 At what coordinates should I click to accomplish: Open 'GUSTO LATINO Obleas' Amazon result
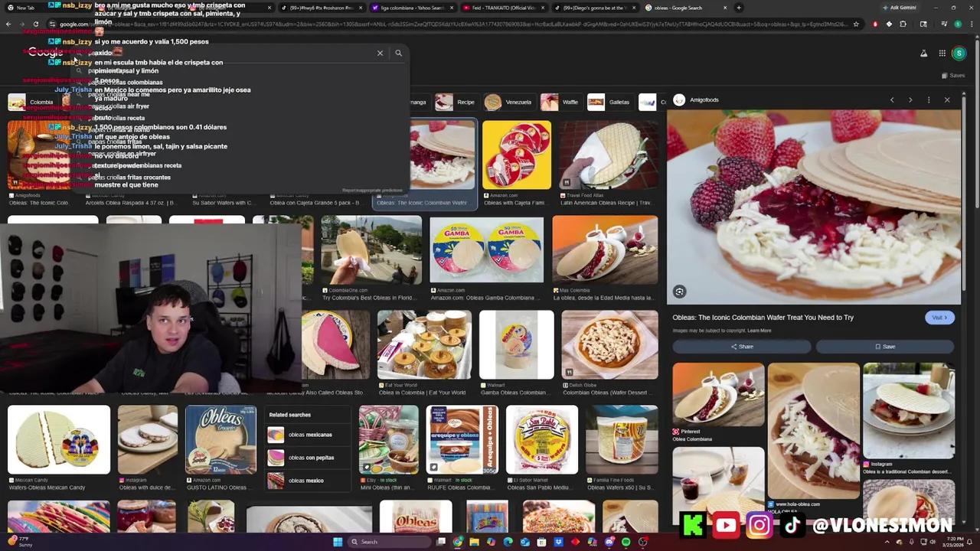click(220, 440)
